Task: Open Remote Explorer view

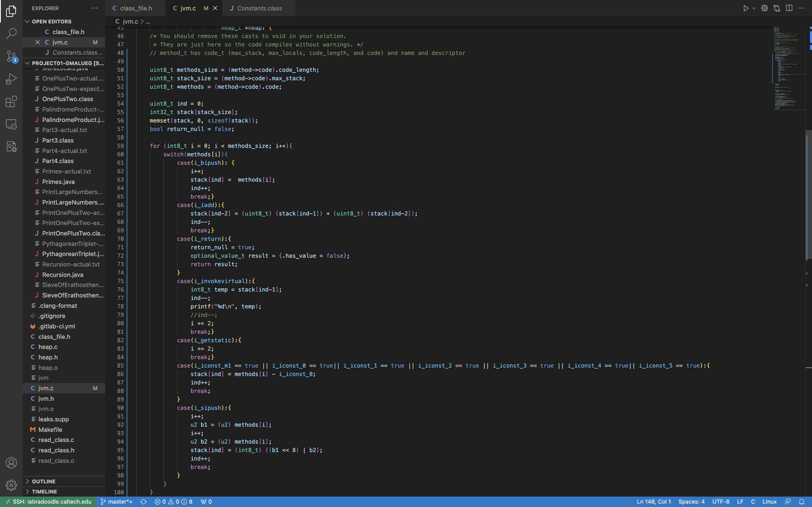Action: coord(11,124)
